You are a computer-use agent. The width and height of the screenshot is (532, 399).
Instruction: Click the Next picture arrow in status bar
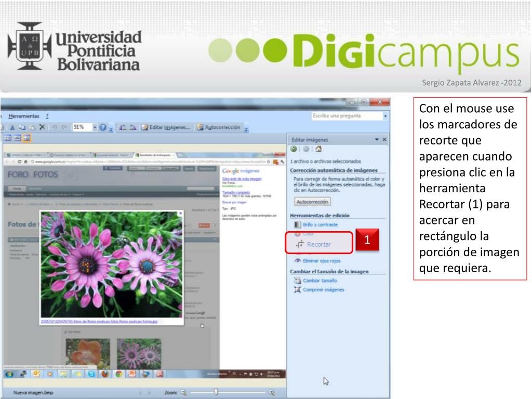click(149, 393)
